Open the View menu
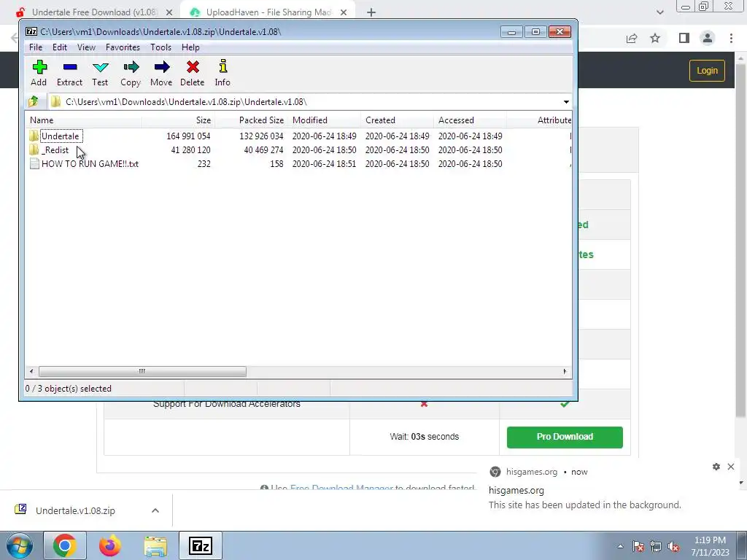 click(86, 47)
